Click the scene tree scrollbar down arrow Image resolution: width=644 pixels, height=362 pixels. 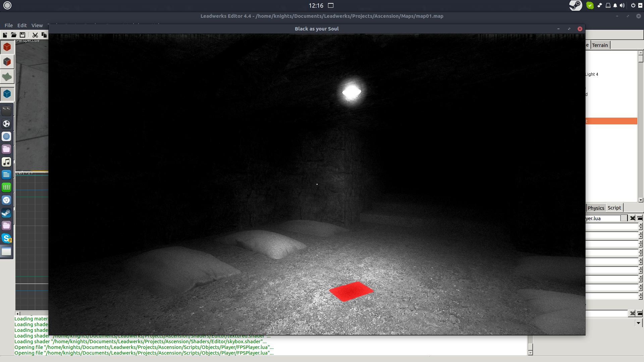coord(641,200)
